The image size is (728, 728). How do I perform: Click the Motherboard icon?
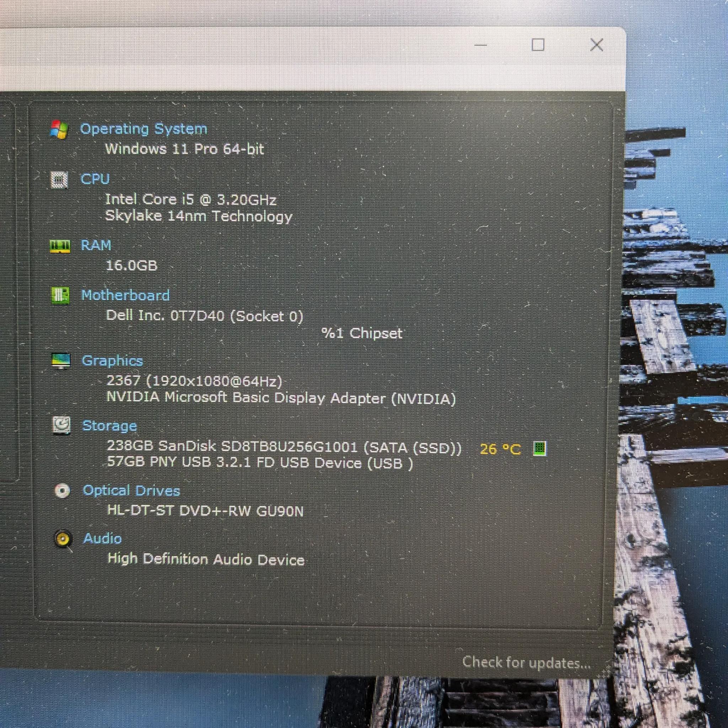(x=60, y=296)
